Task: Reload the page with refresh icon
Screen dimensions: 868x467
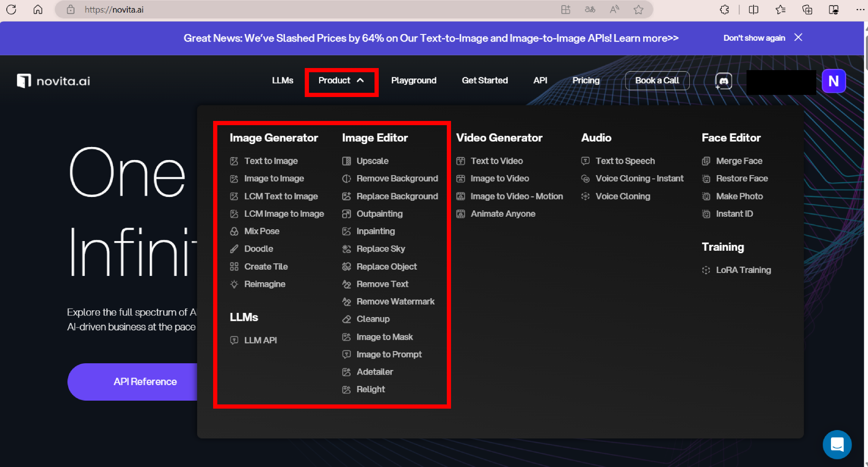Action: [11, 10]
